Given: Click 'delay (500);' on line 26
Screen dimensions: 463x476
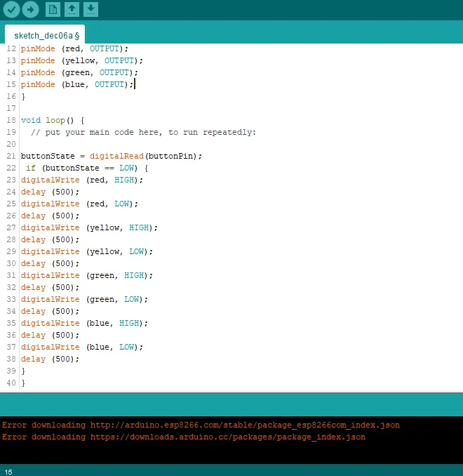Looking at the screenshot, I should [50, 216].
